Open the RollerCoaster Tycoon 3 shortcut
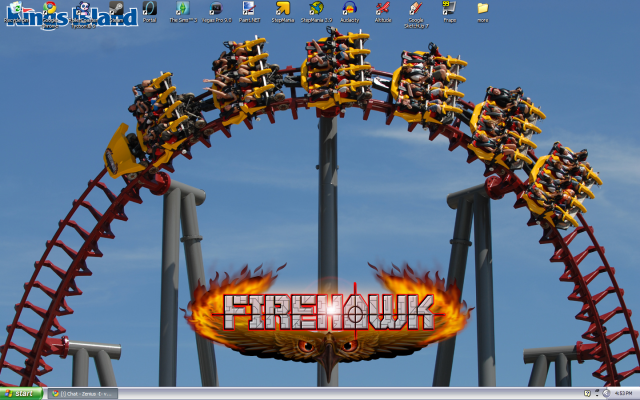The width and height of the screenshot is (640, 400). coord(83,14)
